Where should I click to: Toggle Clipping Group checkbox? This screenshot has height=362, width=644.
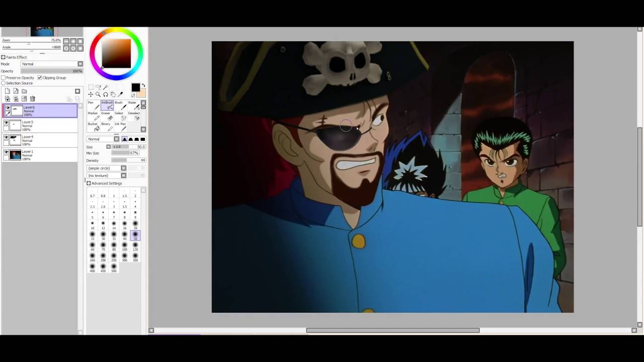click(x=40, y=77)
